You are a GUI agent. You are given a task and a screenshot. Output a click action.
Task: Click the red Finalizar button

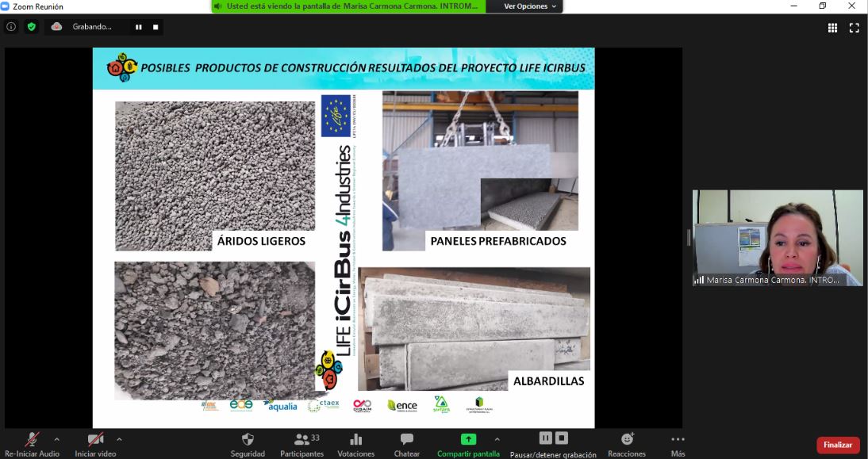tap(838, 445)
